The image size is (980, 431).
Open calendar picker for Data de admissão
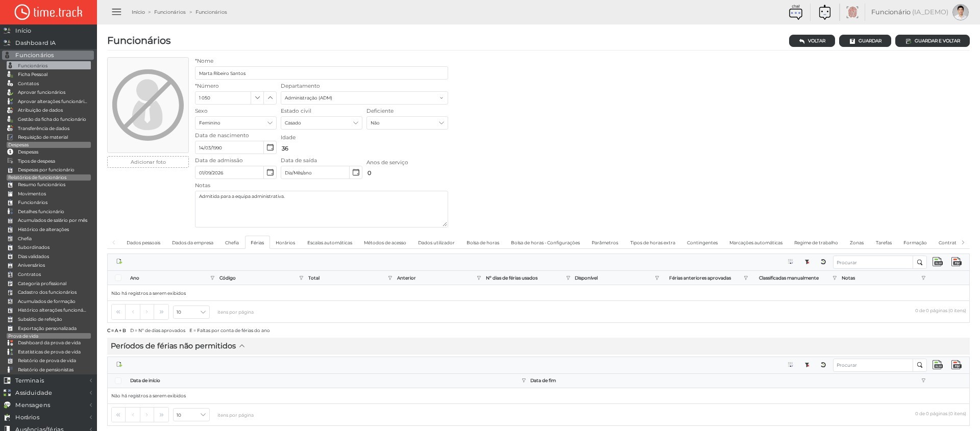pyautogui.click(x=270, y=172)
